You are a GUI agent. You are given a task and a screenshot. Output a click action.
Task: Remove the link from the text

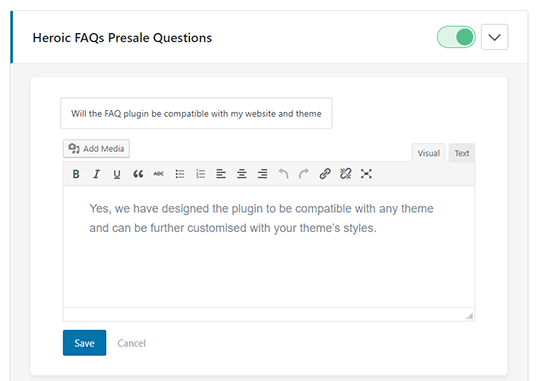[x=345, y=174]
